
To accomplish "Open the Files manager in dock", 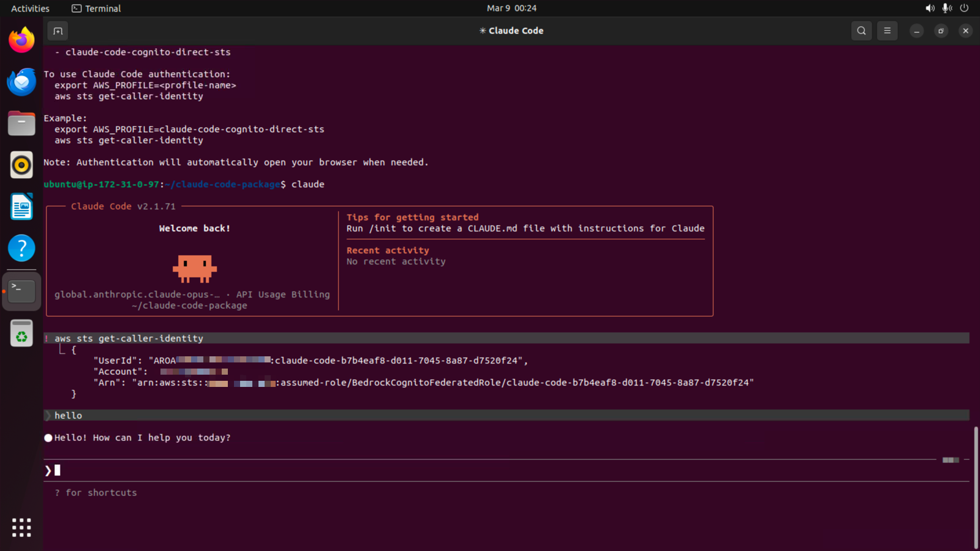I will 21,124.
